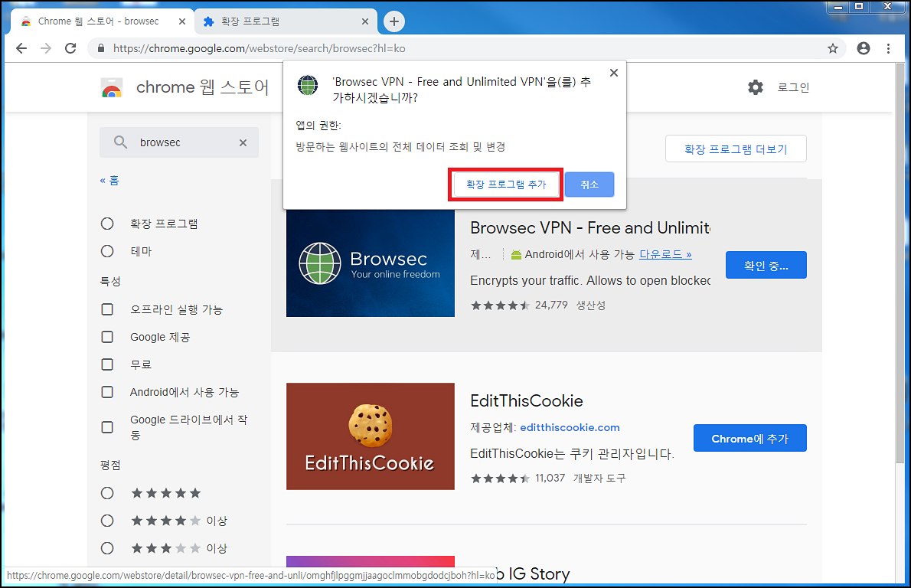Switch to the Chrome 웹 스토어 tab

(x=102, y=21)
